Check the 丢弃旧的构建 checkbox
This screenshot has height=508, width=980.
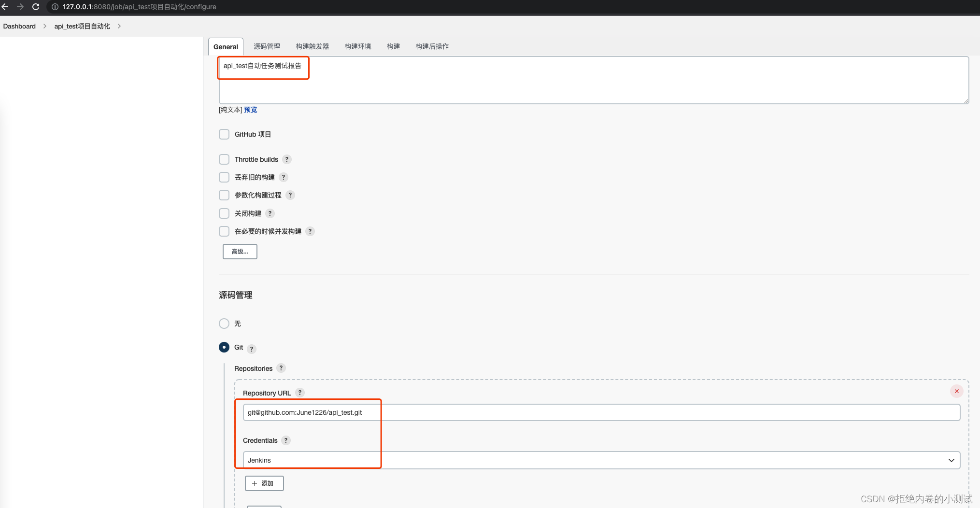(224, 177)
